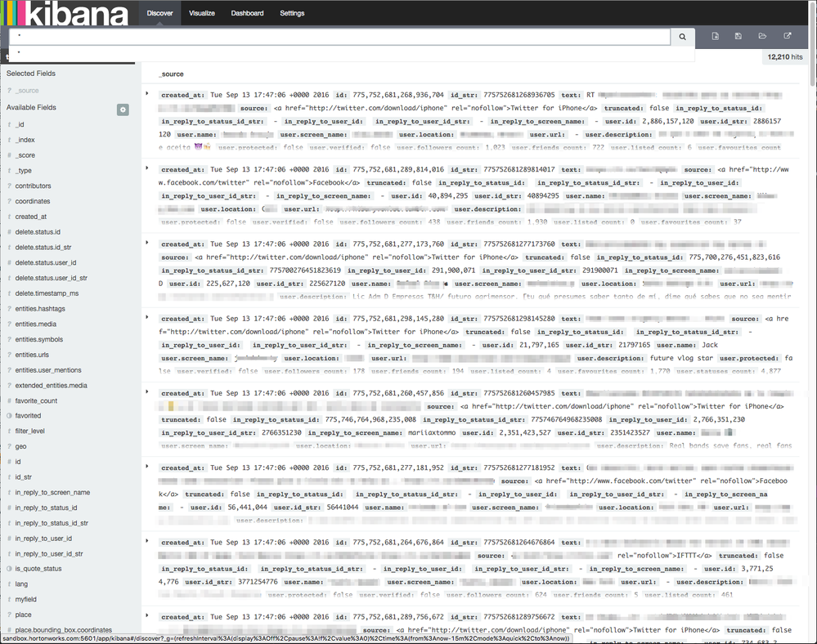Open the Dashboard tab
The width and height of the screenshot is (817, 644).
pos(247,13)
